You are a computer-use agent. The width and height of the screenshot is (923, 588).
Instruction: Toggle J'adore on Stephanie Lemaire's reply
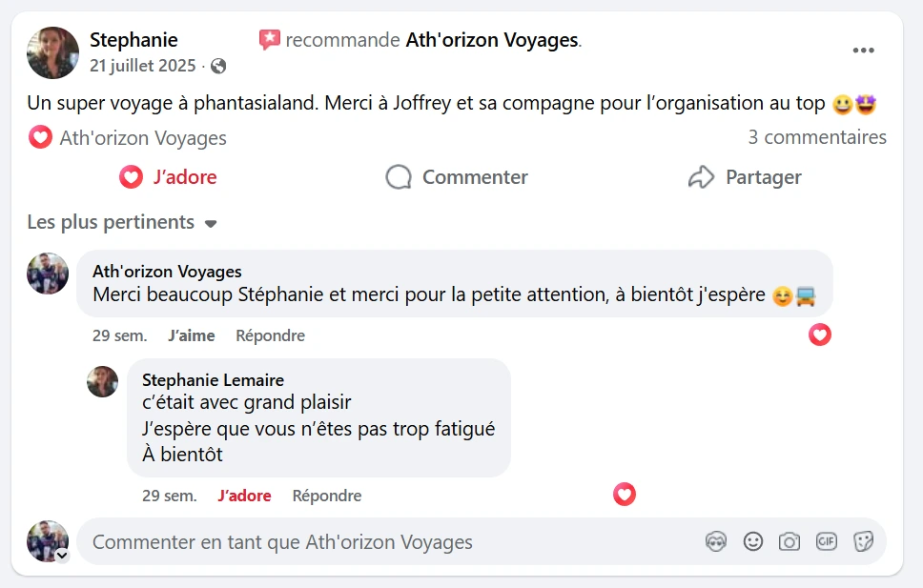(244, 496)
